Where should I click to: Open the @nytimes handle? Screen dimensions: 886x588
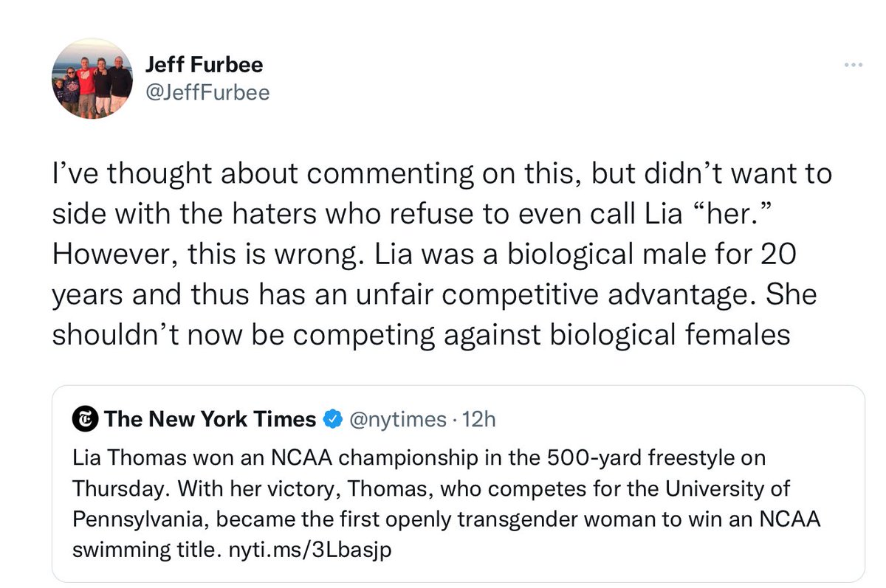pos(398,420)
